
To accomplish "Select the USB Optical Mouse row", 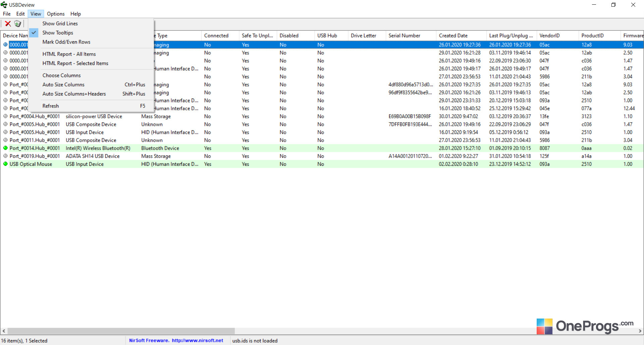I will [322, 164].
